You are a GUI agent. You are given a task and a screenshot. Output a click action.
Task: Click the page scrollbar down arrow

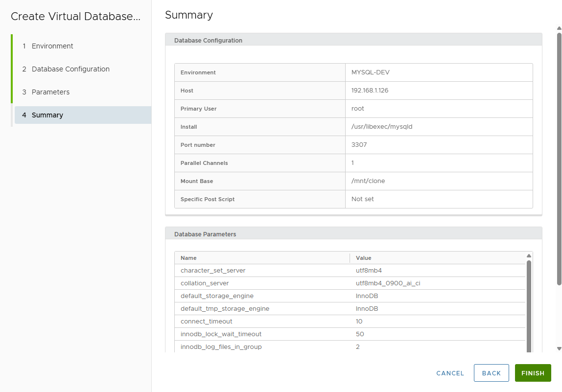(559, 348)
